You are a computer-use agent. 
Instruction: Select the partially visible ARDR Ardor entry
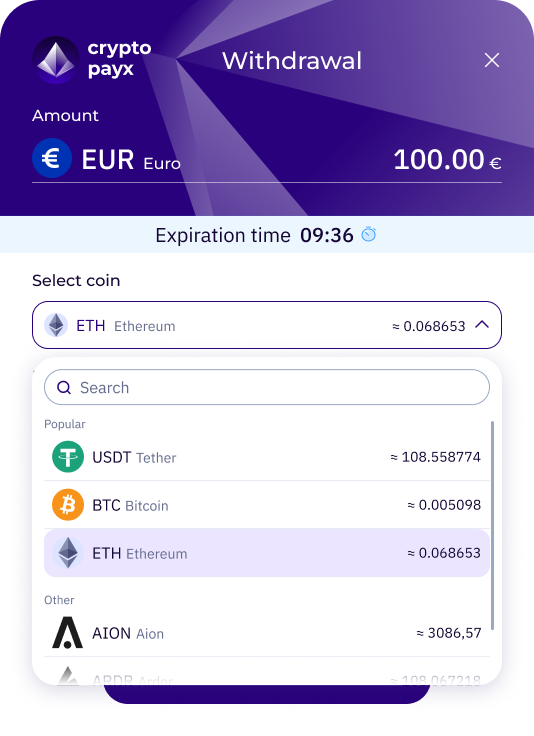[267, 676]
